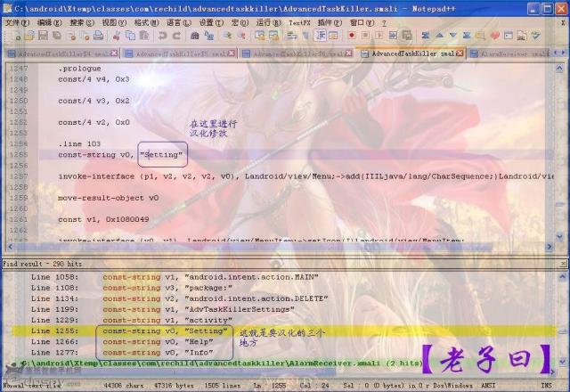Image resolution: width=570 pixels, height=392 pixels.
Task: Click INS indicator in status bar
Action: coord(546,385)
